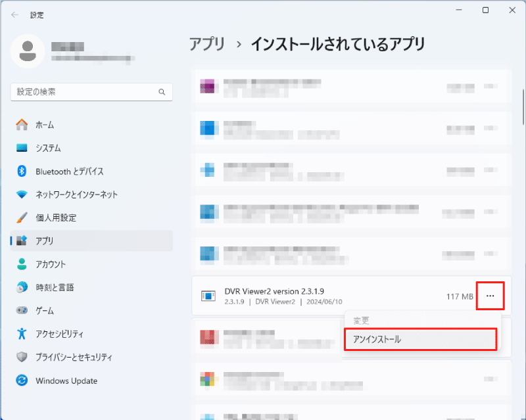This screenshot has width=526, height=420.
Task: Click the 設定の検索 search box
Action: click(84, 92)
